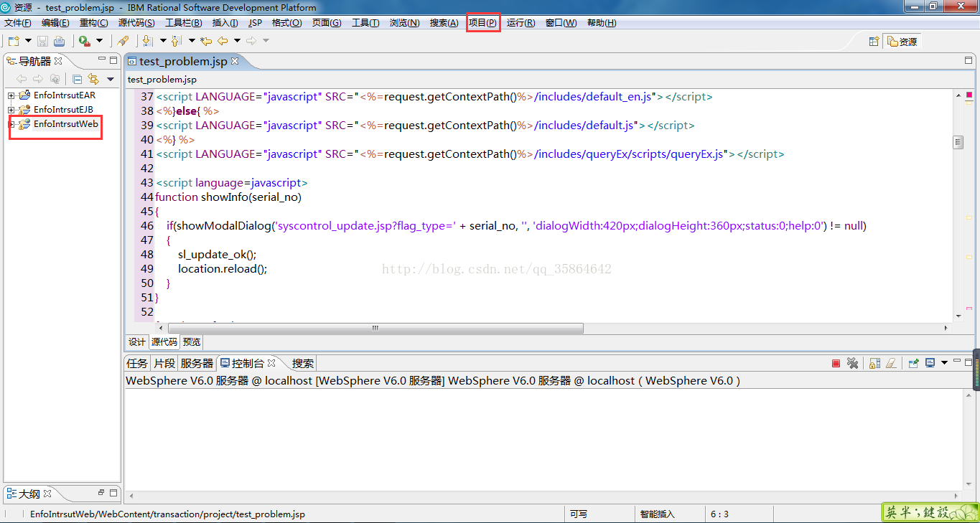
Task: Expand the EnfoIntrsutEAR project node
Action: pyautogui.click(x=11, y=95)
